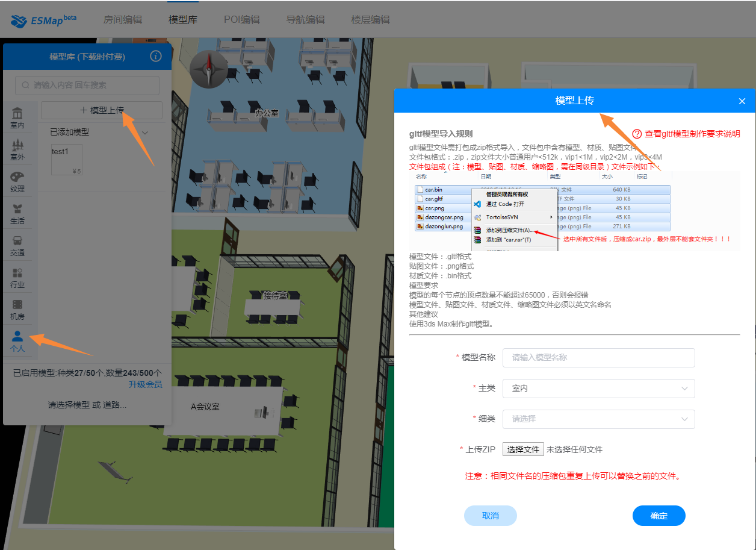Click the 接待室 room label

275,296
